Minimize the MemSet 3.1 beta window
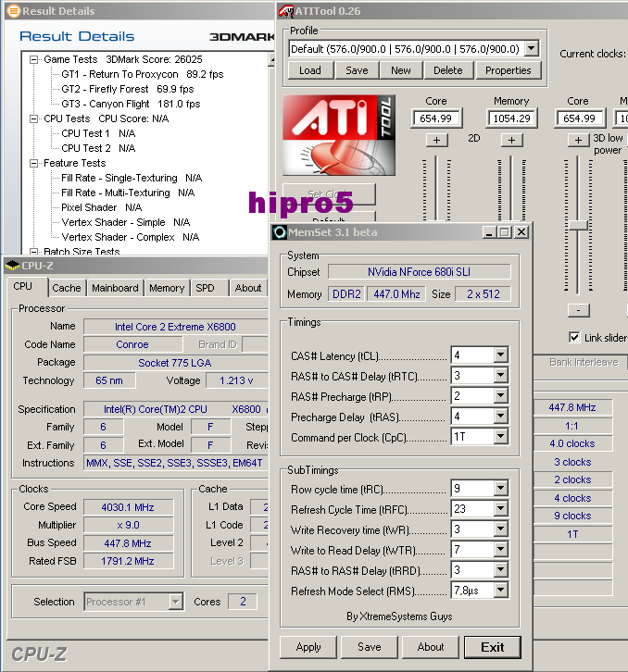 pyautogui.click(x=488, y=232)
